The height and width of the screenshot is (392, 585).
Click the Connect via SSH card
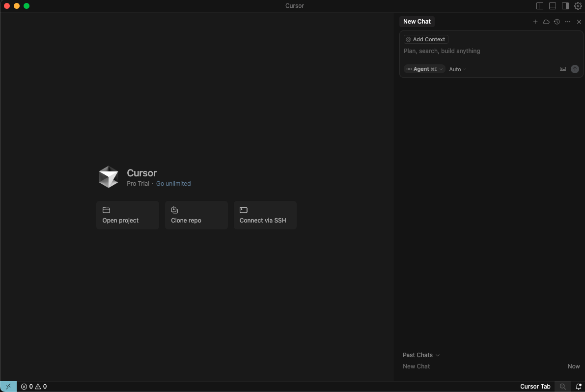[x=265, y=215]
